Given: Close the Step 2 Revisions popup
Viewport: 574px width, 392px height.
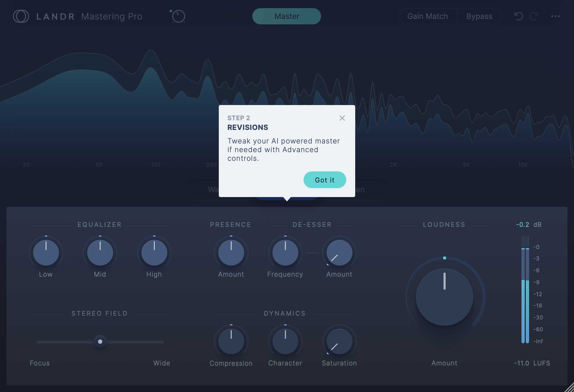Looking at the screenshot, I should 342,118.
